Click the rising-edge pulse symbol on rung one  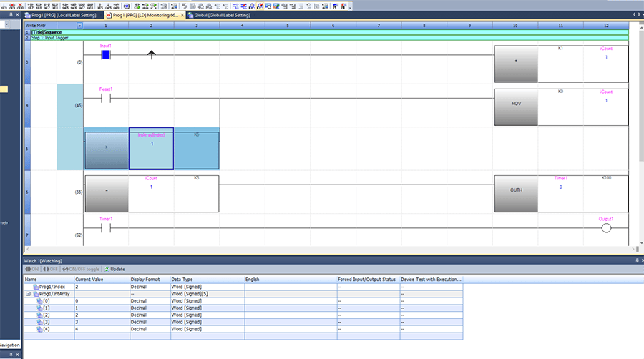pos(151,55)
